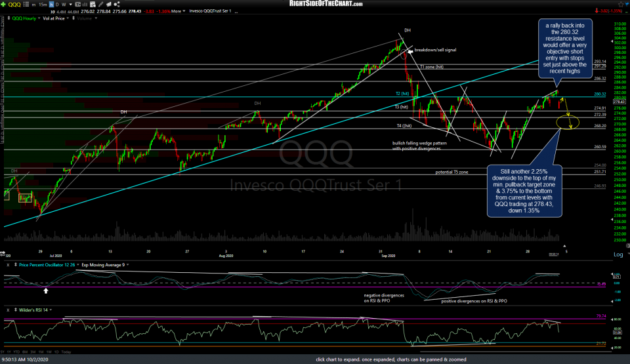Click the favorite star icon top right
This screenshot has height=364, width=630.
[x=621, y=4]
